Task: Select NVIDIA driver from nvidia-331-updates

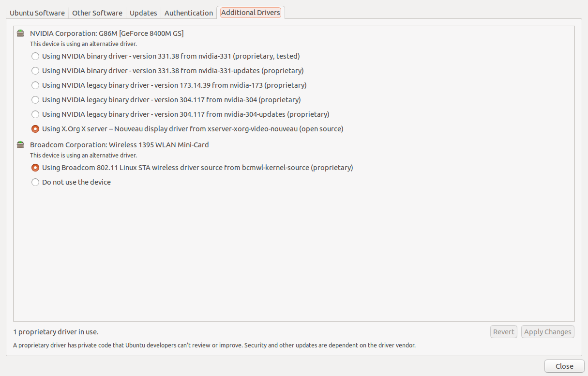Action: pos(167,71)
